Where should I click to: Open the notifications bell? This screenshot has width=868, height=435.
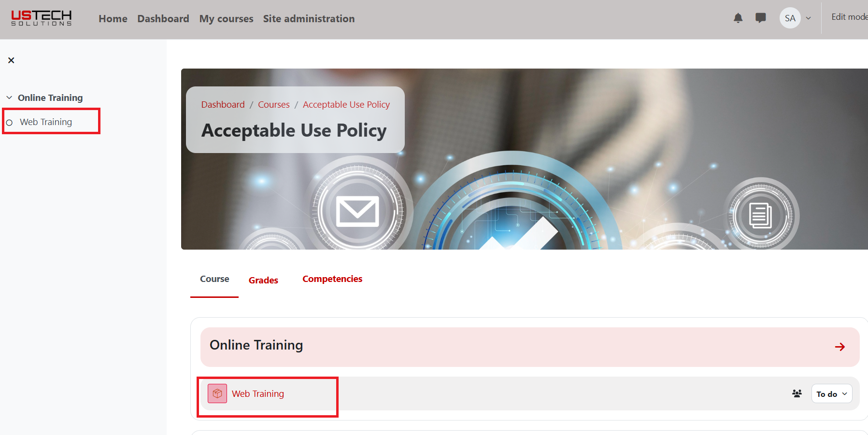(738, 18)
